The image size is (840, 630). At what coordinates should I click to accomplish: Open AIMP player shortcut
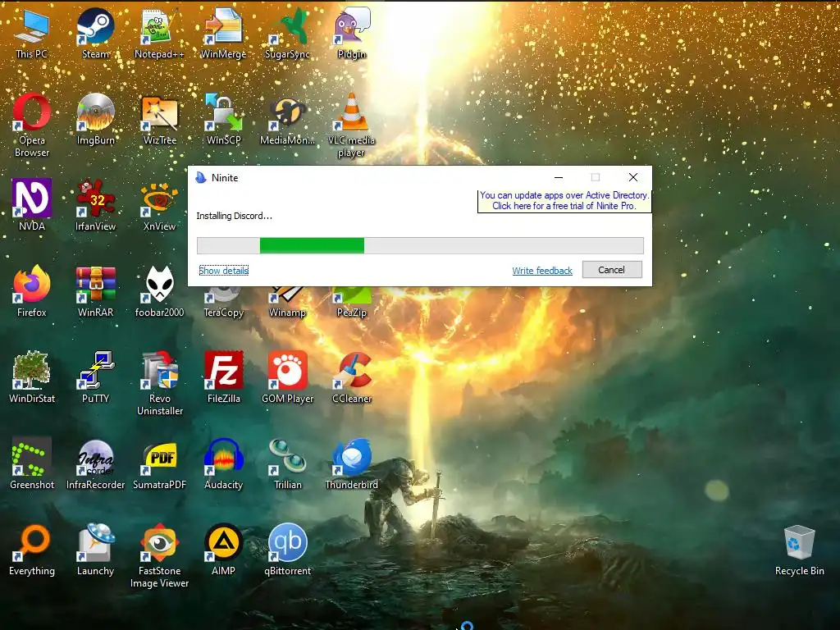223,550
